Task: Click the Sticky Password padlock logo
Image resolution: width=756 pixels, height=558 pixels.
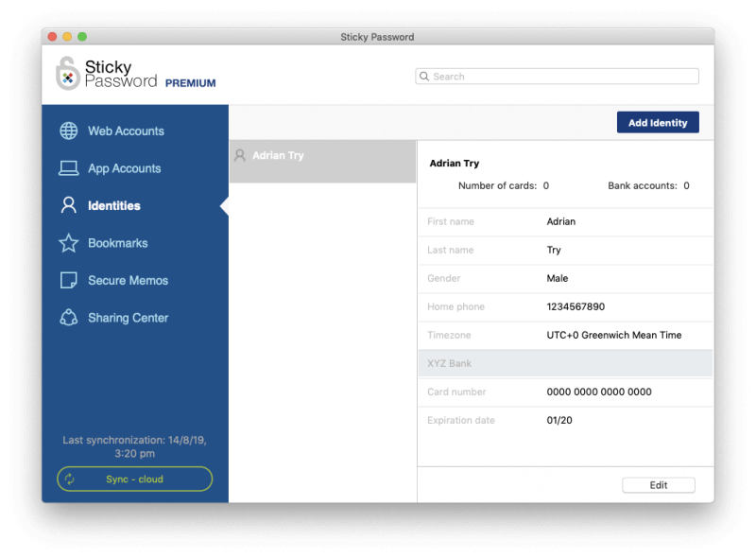Action: 67,74
